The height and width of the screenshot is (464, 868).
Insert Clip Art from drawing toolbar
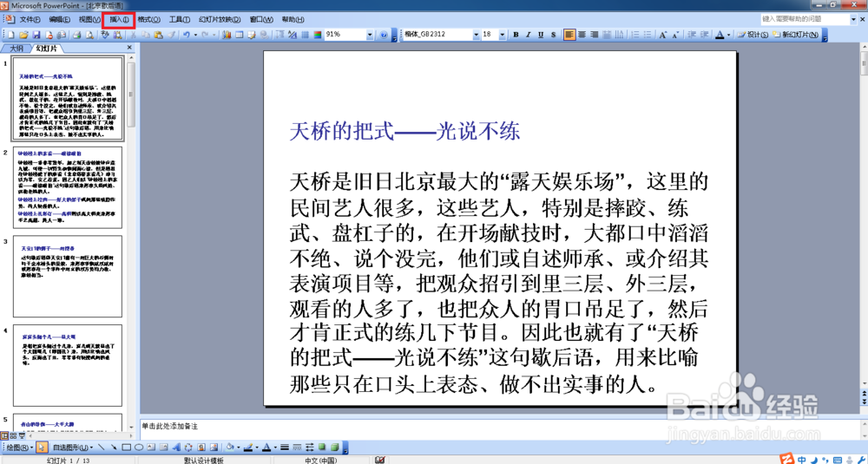[x=201, y=447]
